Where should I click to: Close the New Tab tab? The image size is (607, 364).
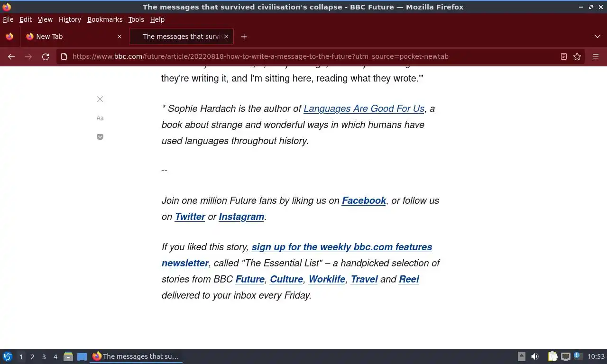[x=120, y=36]
